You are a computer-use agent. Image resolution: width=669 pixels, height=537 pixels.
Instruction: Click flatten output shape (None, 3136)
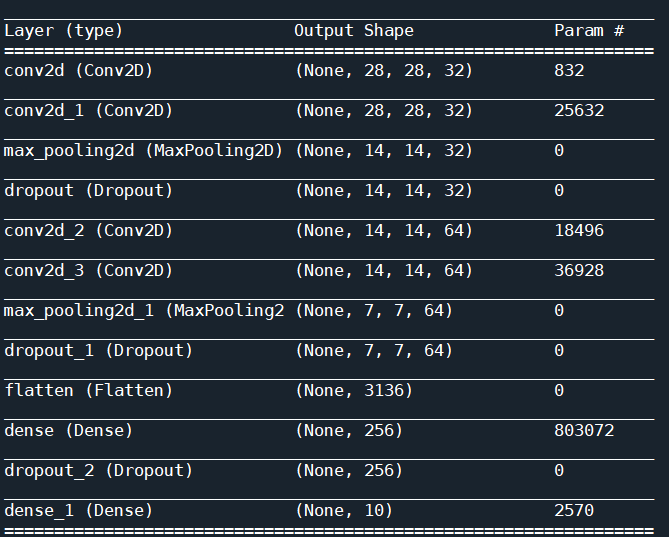click(x=354, y=391)
